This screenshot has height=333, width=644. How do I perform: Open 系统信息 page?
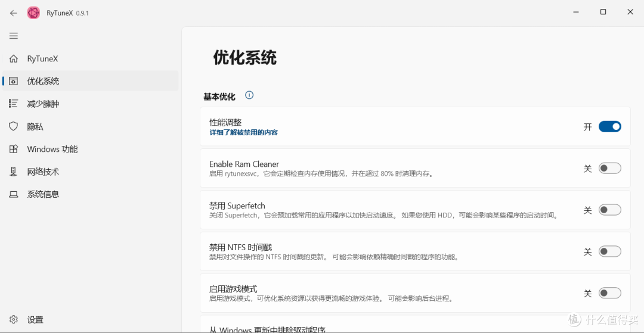91,194
